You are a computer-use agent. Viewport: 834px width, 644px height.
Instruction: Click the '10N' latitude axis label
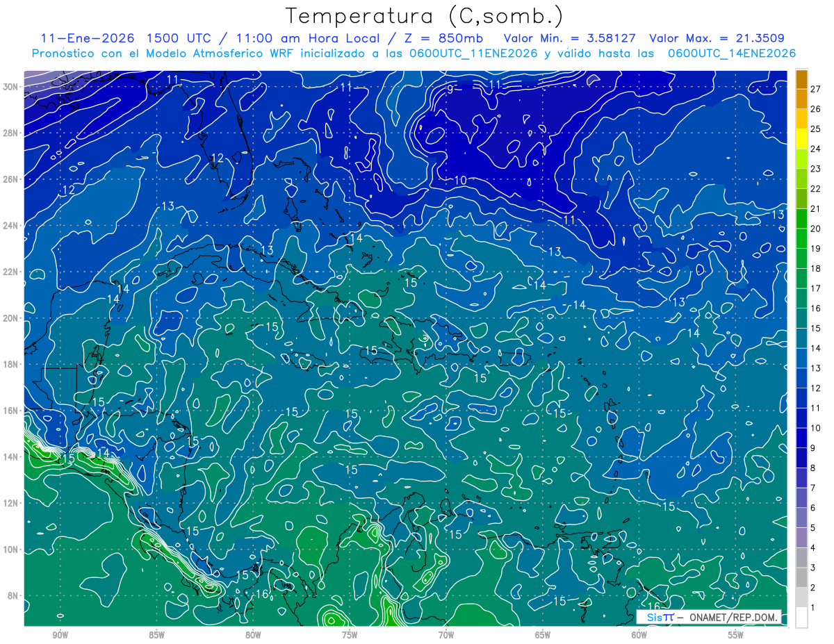[12, 550]
